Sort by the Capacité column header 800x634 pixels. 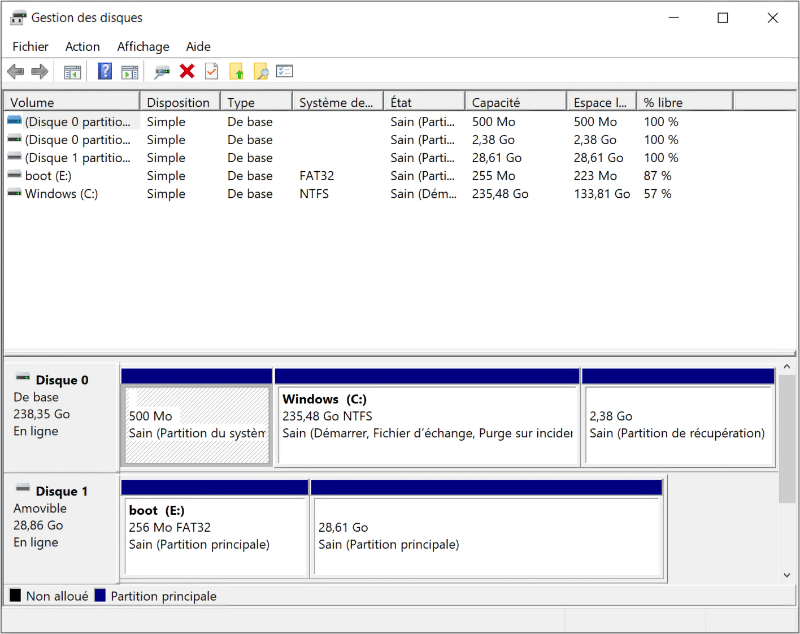click(516, 102)
